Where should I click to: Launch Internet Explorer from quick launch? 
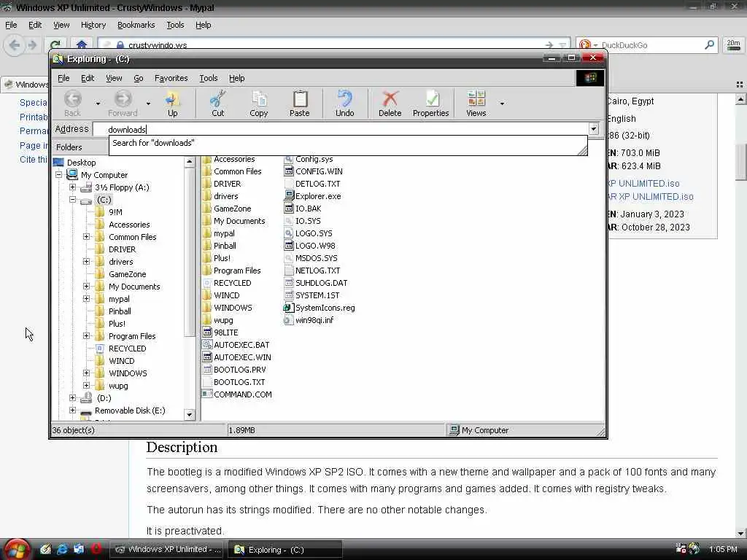[62, 549]
